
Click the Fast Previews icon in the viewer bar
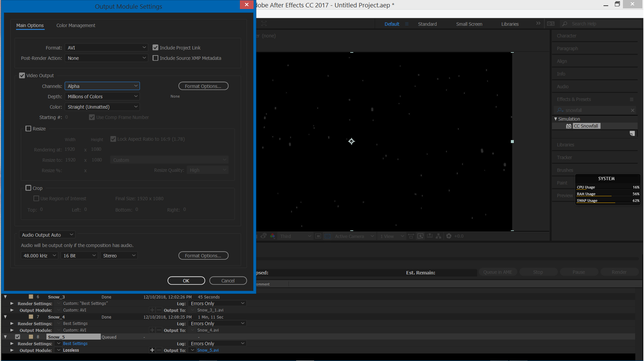(421, 236)
